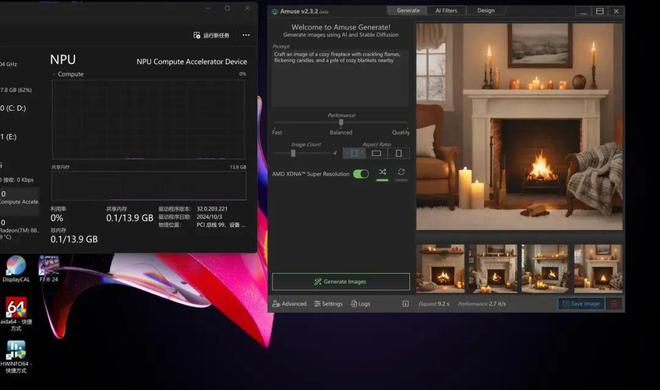Click the refresh arrows icon beside shuffle

[x=402, y=172]
